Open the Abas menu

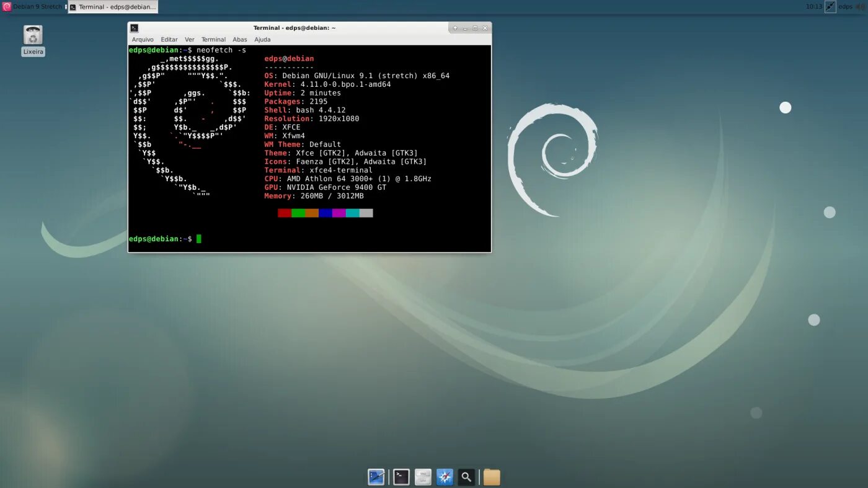pos(240,40)
